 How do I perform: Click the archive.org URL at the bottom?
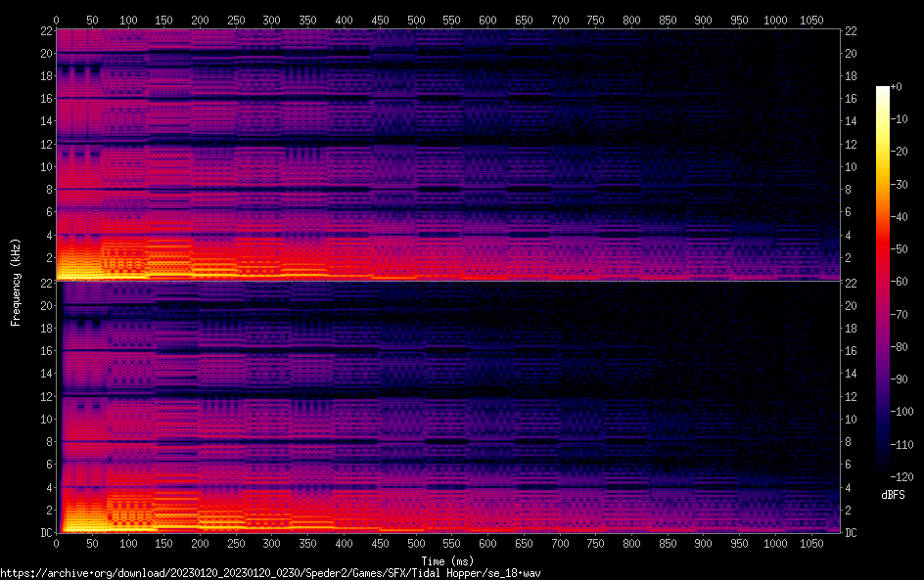(x=270, y=572)
